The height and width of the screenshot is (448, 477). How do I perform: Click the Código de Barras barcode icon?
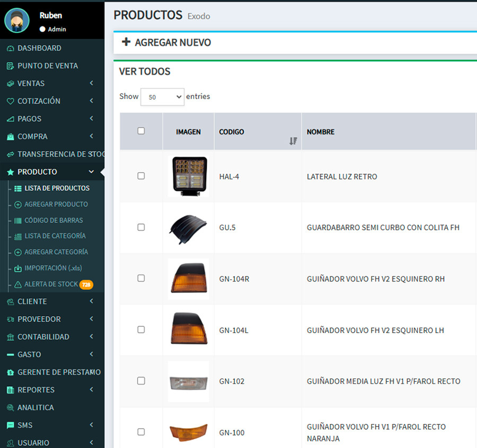pos(18,220)
